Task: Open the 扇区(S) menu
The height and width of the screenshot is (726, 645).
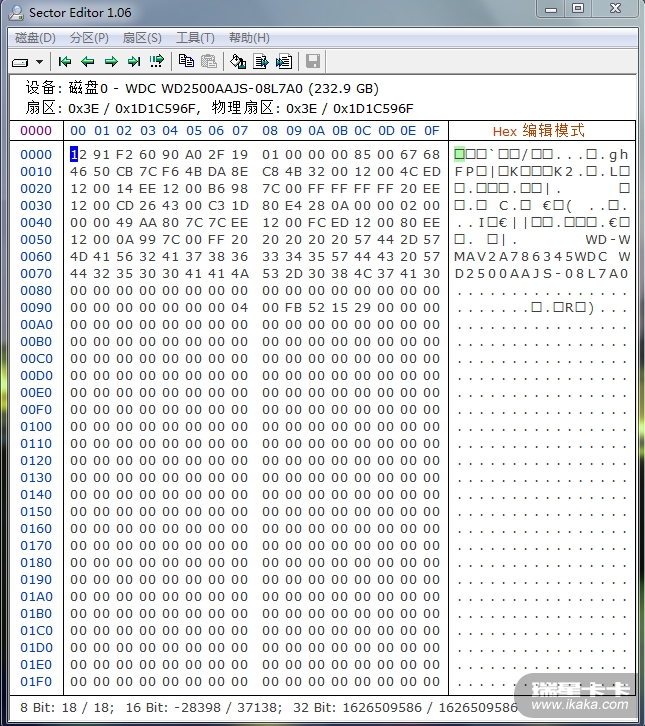Action: pyautogui.click(x=142, y=38)
